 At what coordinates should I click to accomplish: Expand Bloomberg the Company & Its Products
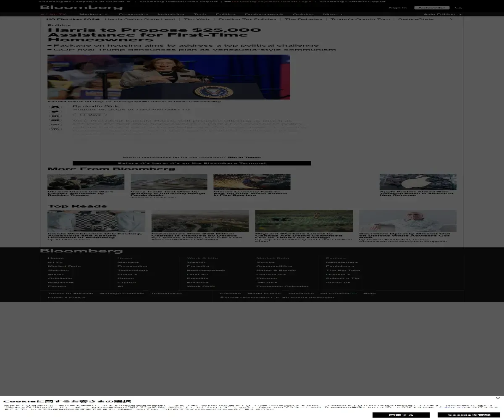[x=85, y=1]
